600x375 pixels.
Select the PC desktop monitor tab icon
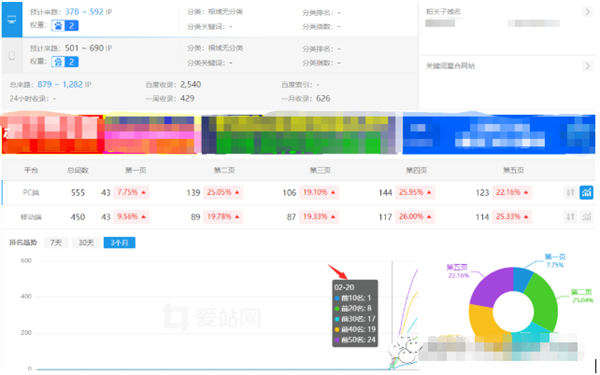[12, 19]
